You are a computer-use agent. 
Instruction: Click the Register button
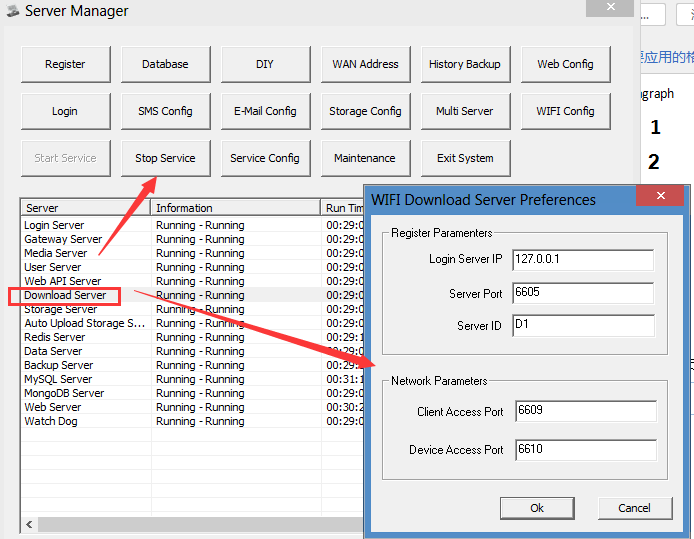(x=66, y=64)
